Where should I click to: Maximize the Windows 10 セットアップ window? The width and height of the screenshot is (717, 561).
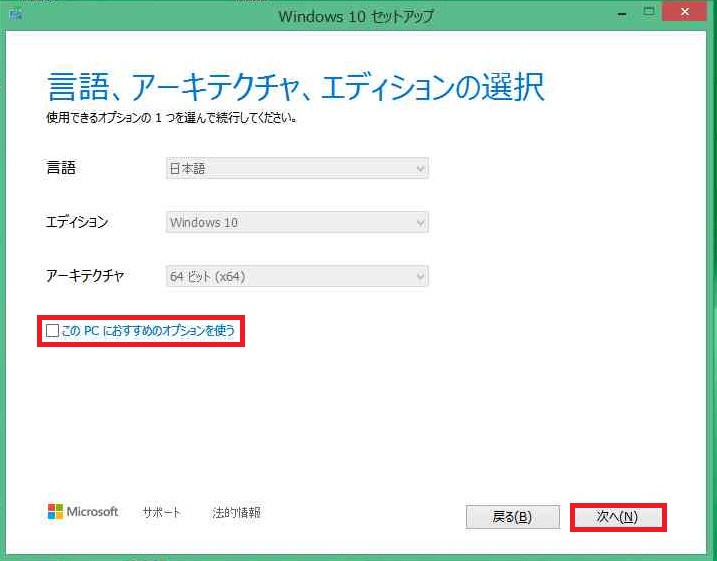point(648,12)
